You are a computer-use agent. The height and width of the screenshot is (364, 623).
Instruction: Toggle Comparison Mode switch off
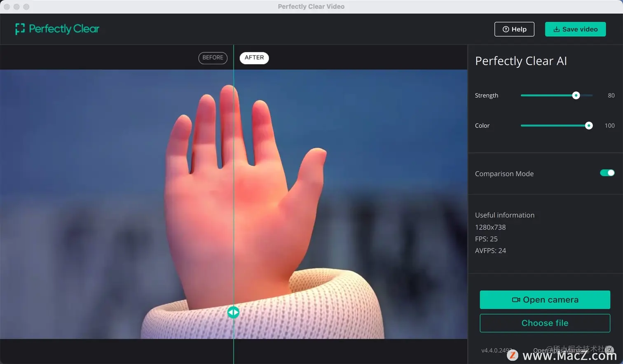(x=607, y=173)
